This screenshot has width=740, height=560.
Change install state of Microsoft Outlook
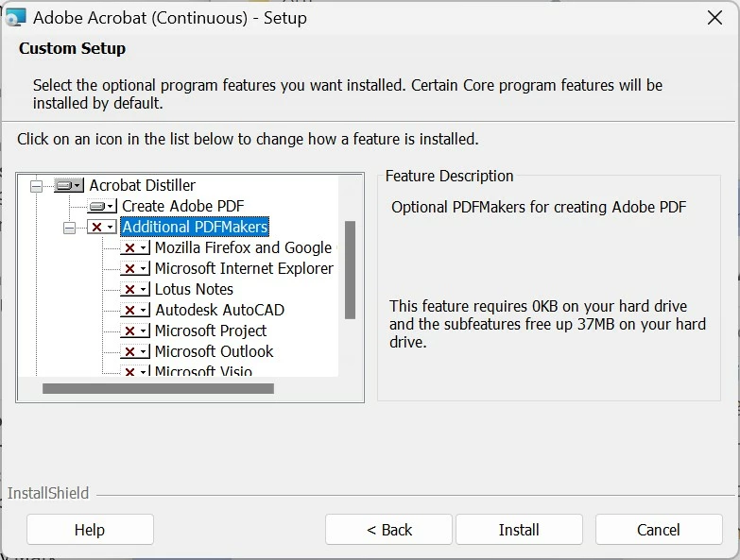coord(135,351)
